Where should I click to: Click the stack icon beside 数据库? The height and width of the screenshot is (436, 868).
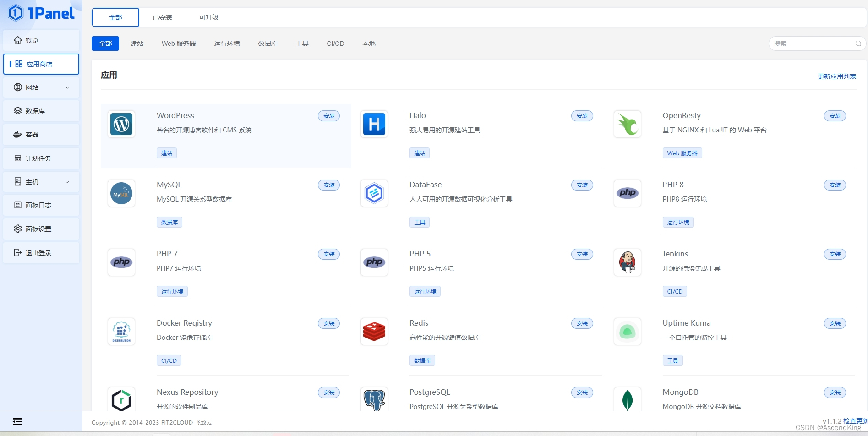(18, 110)
